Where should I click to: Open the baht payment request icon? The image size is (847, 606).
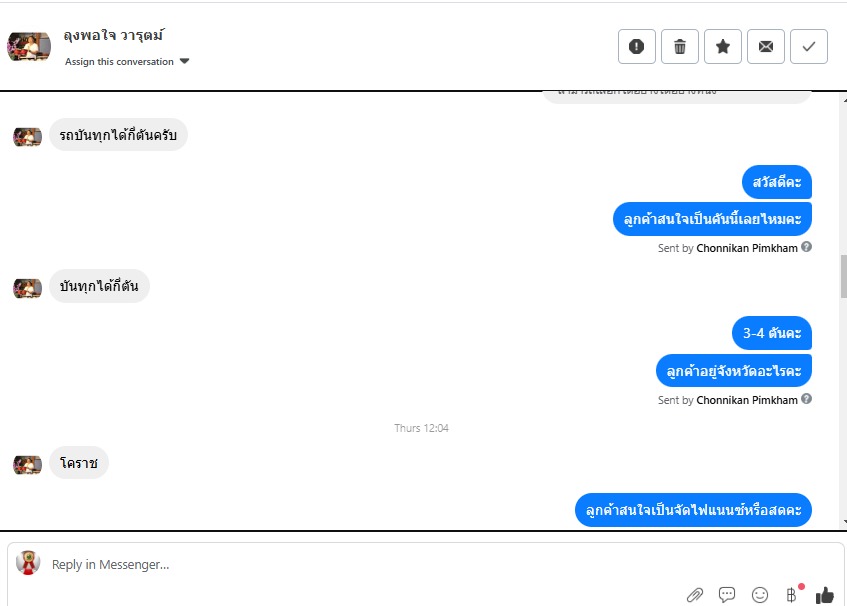(792, 594)
